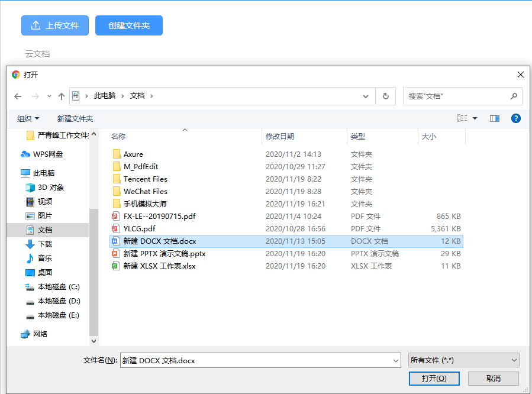
Task: Click the 打开 button
Action: (434, 379)
